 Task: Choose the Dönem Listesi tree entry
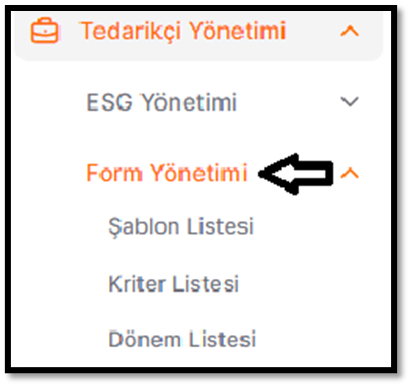[x=182, y=339]
